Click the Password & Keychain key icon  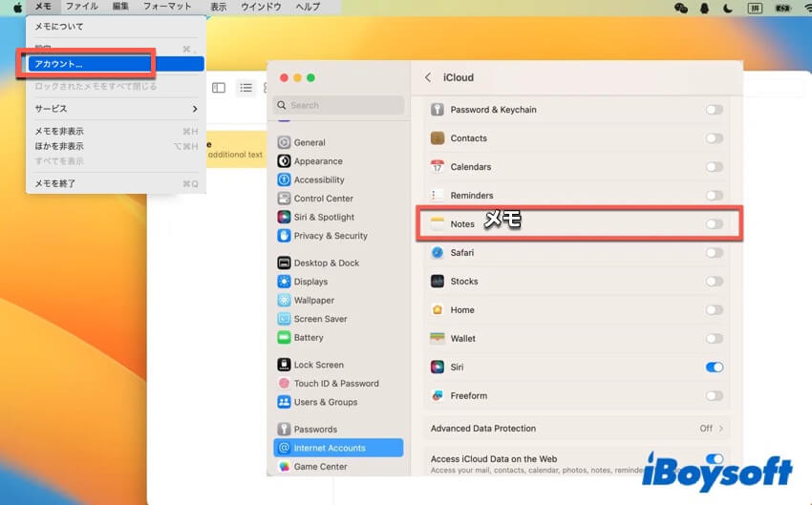coord(438,109)
